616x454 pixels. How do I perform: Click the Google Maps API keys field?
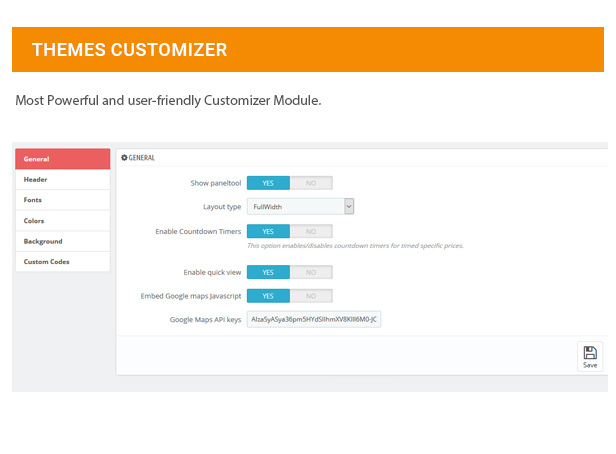coord(314,319)
